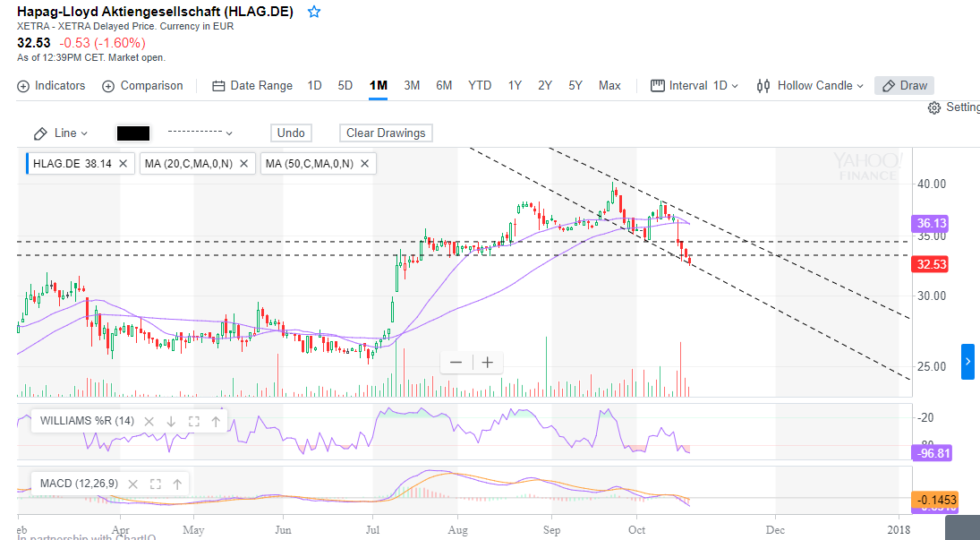Remove the Williams %R panel
The width and height of the screenshot is (980, 540).
pyautogui.click(x=149, y=421)
